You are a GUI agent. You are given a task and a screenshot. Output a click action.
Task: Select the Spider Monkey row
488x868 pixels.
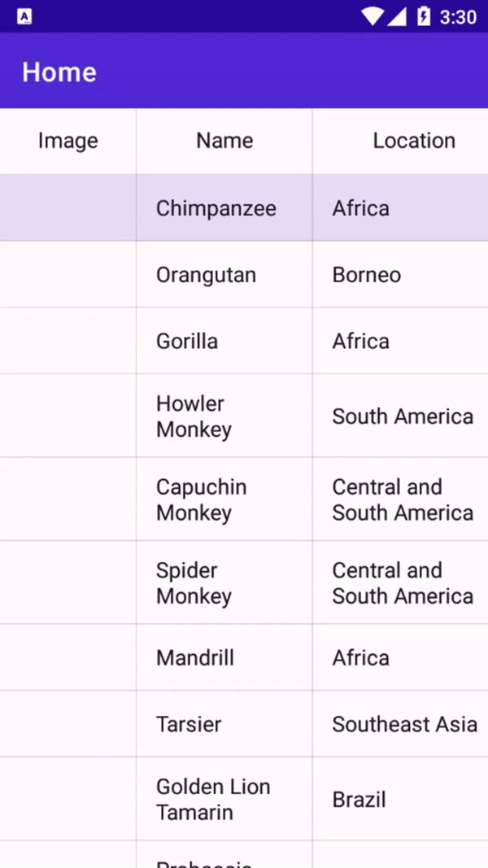194,583
